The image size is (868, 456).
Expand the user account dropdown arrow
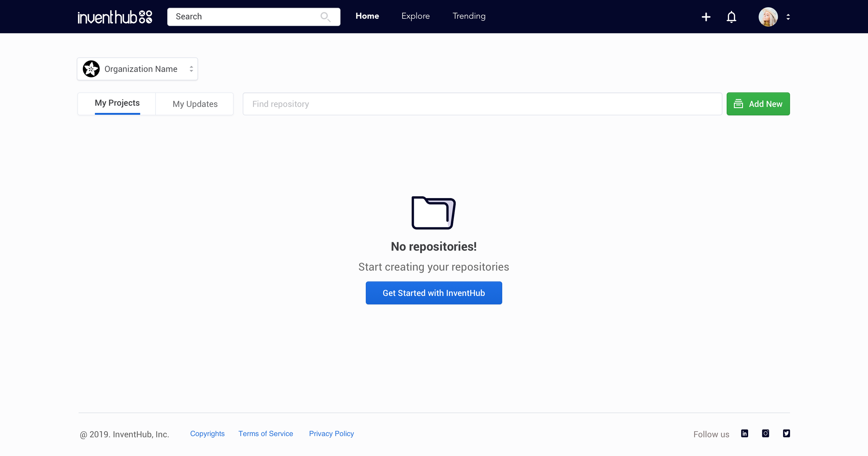(x=788, y=17)
